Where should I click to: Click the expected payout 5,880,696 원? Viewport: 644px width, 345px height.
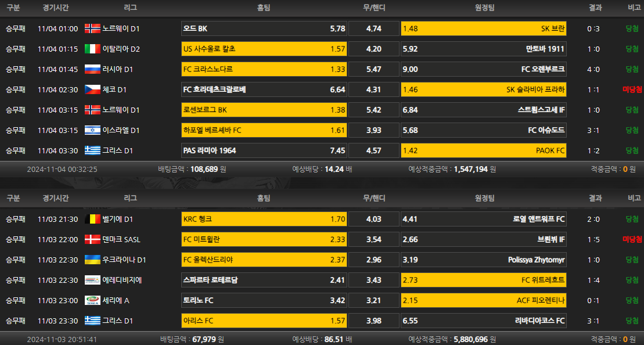[475, 340]
